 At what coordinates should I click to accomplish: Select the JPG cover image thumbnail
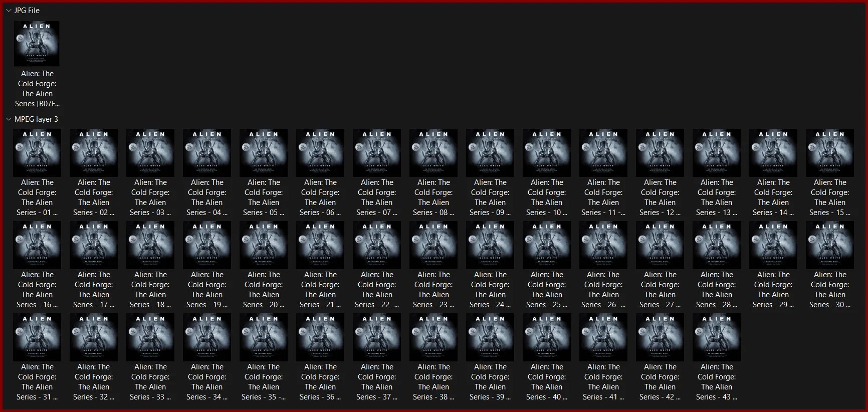pos(37,44)
